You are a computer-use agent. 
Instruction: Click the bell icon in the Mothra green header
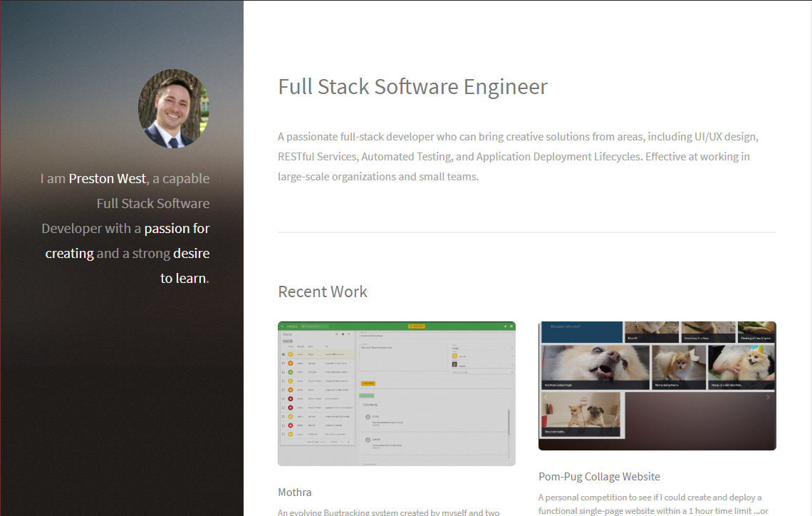505,326
